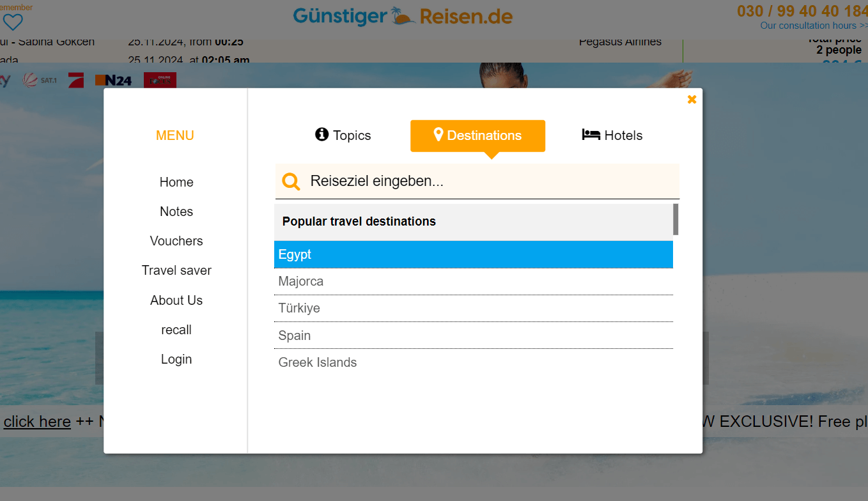Open the Topics tab
868x501 pixels.
pos(343,135)
